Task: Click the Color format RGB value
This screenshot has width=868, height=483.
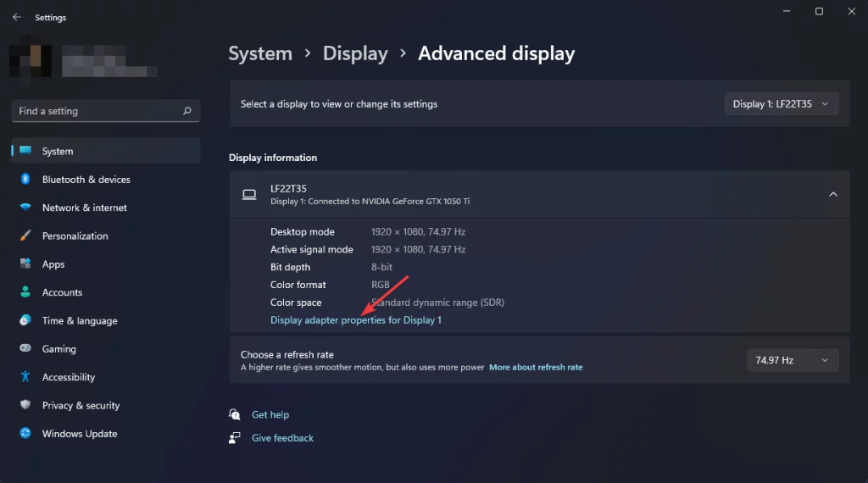Action: click(381, 285)
